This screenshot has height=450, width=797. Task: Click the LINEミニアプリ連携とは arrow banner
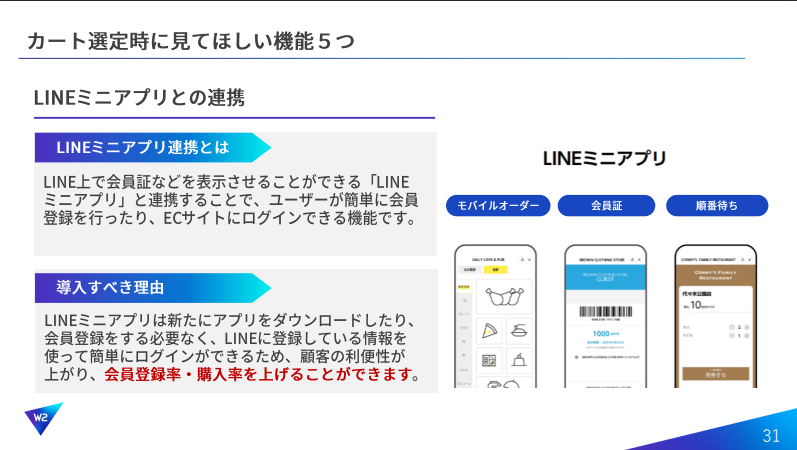152,147
